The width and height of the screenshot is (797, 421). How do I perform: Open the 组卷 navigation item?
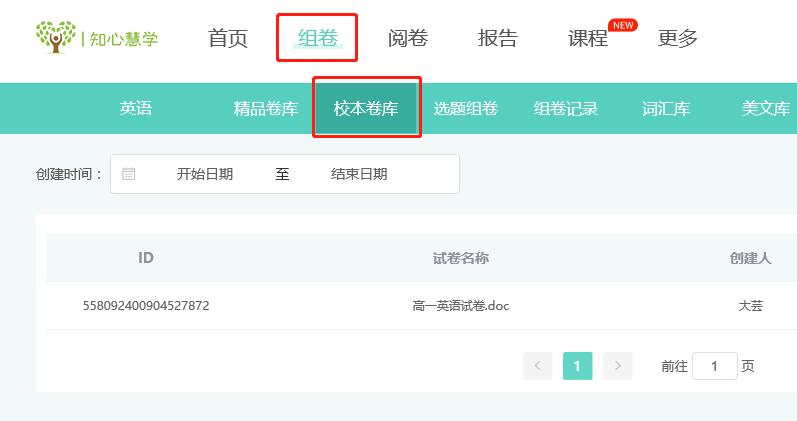(x=318, y=38)
